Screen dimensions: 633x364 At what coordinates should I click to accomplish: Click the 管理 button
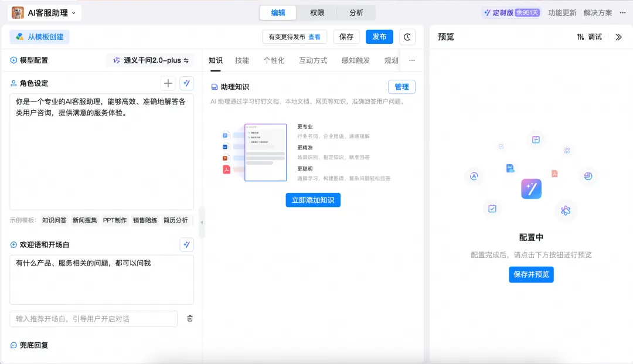click(x=401, y=87)
